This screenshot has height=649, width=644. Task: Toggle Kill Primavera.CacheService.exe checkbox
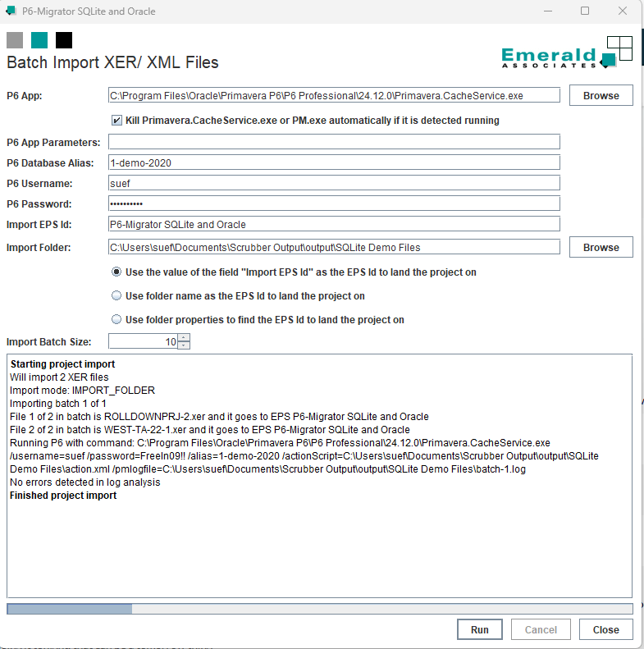(116, 121)
